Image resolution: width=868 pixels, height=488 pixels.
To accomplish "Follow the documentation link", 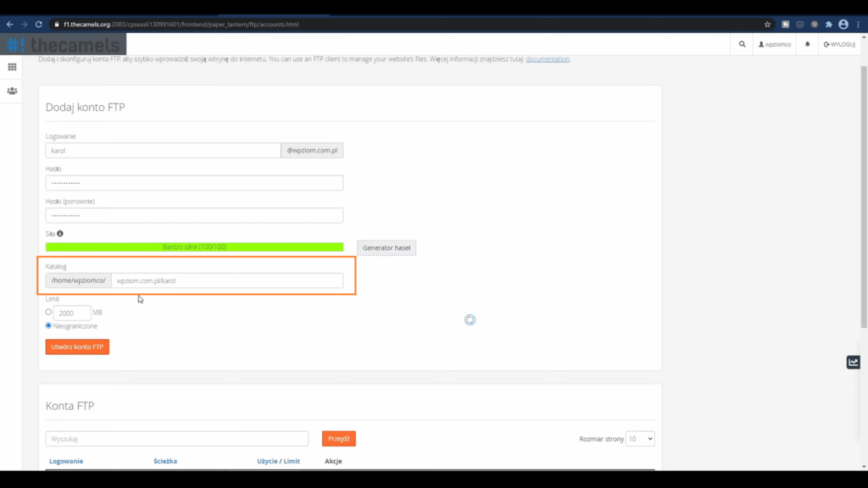I will click(x=548, y=59).
